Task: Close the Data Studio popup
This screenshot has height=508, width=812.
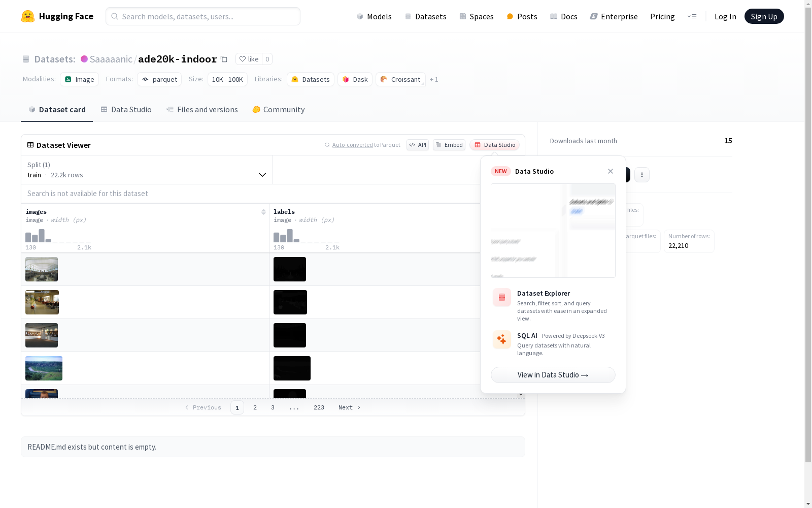Action: (611, 171)
